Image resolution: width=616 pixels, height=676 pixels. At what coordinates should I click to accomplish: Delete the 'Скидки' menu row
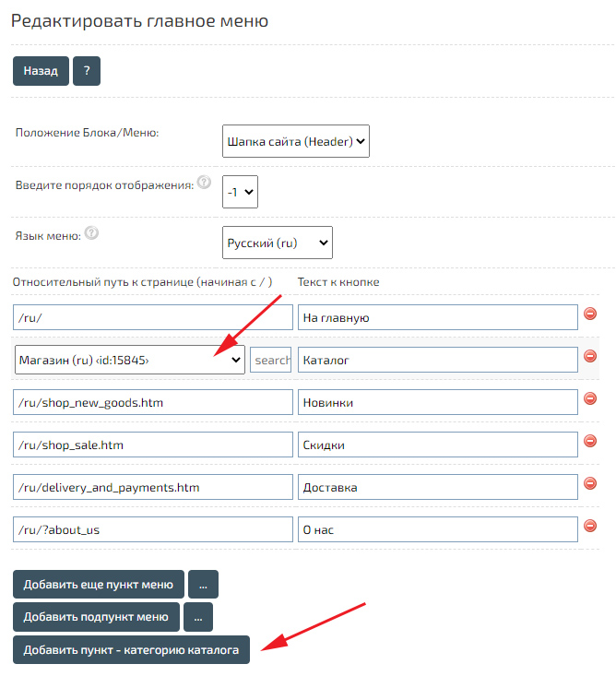pos(591,443)
